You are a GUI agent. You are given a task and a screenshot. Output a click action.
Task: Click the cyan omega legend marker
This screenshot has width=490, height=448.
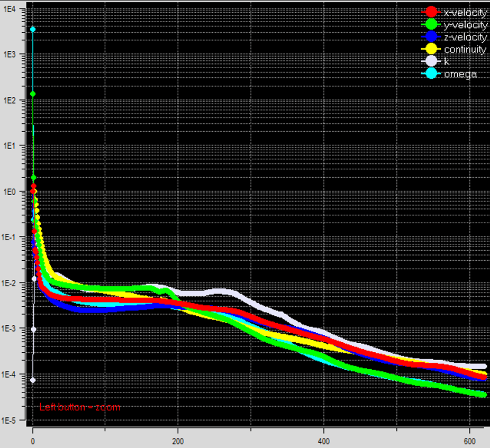(x=432, y=74)
